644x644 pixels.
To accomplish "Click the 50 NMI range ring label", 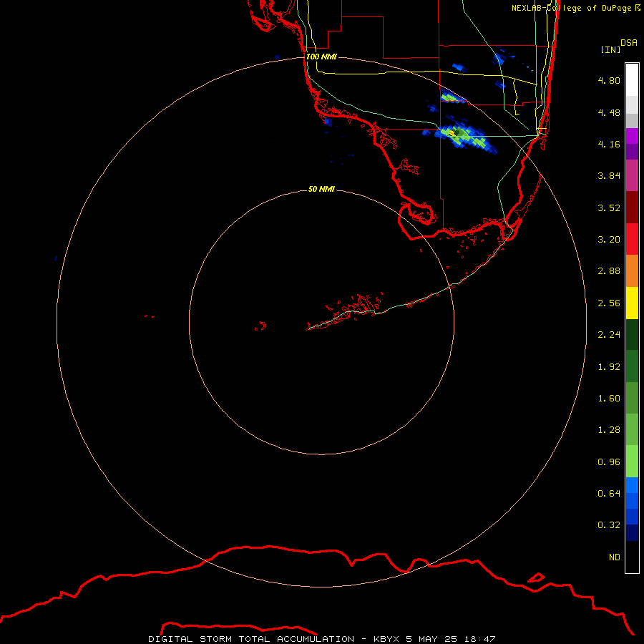I will tap(321, 189).
